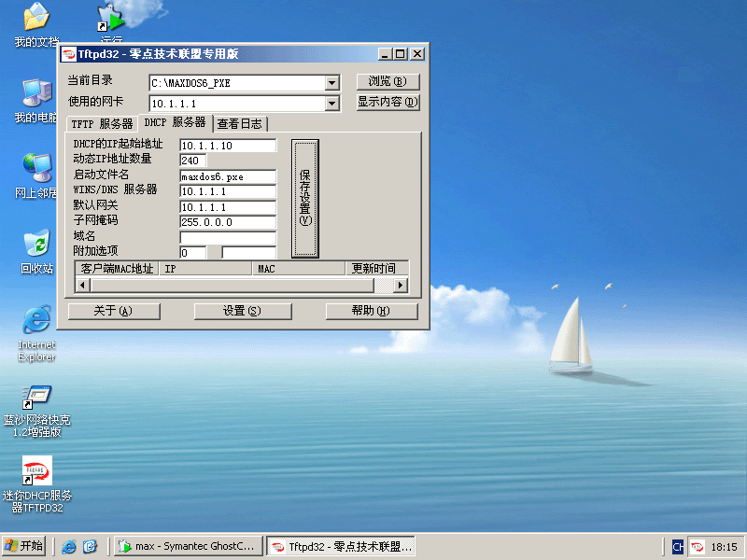The width and height of the screenshot is (747, 560).
Task: Click the 显示内容(D) button
Action: pyautogui.click(x=388, y=103)
